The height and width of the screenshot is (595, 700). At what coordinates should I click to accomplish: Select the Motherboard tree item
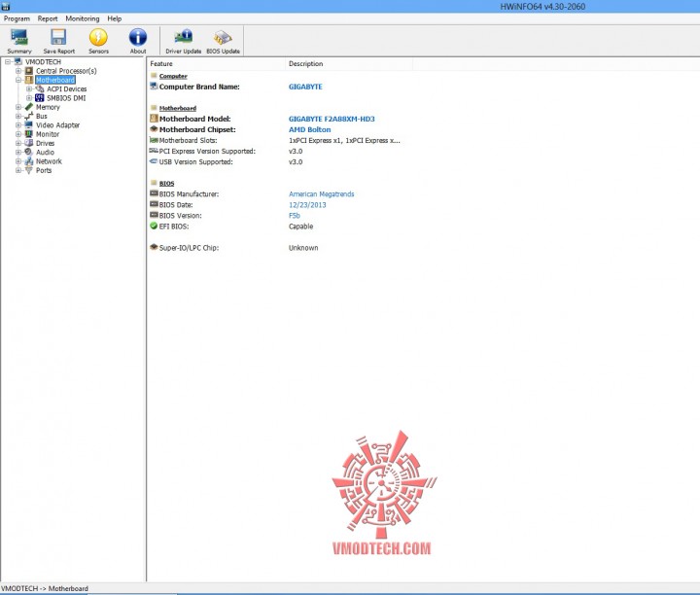[x=55, y=80]
